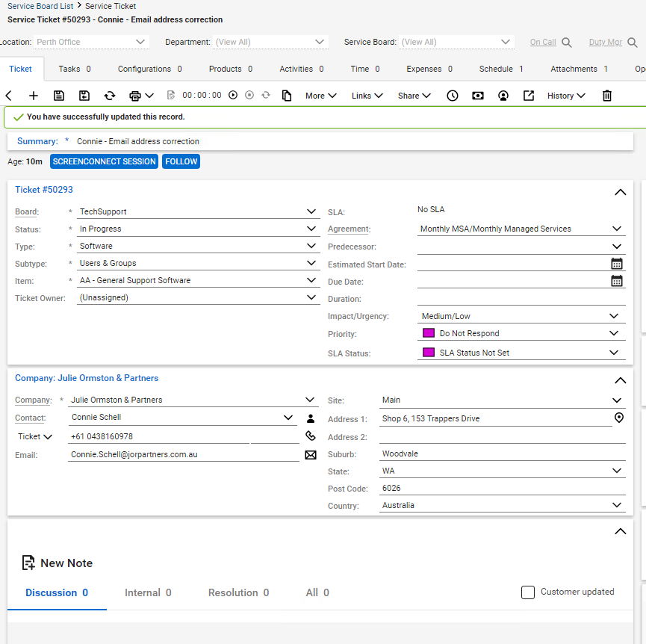This screenshot has width=646, height=644.
Task: Open the Share menu in the toolbar
Action: (x=414, y=96)
